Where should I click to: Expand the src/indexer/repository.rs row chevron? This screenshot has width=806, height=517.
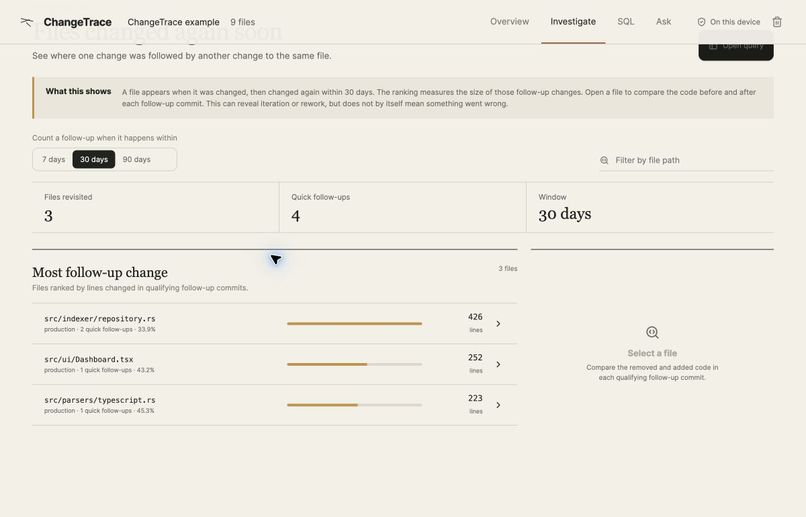coord(498,324)
